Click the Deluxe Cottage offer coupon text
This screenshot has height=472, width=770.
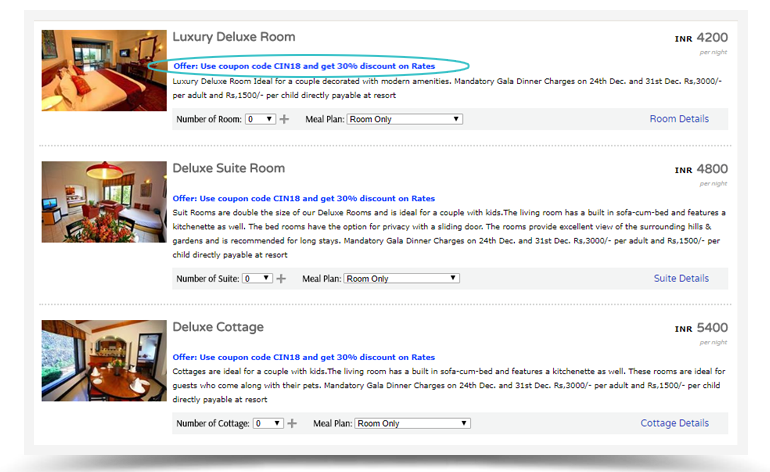(x=303, y=357)
